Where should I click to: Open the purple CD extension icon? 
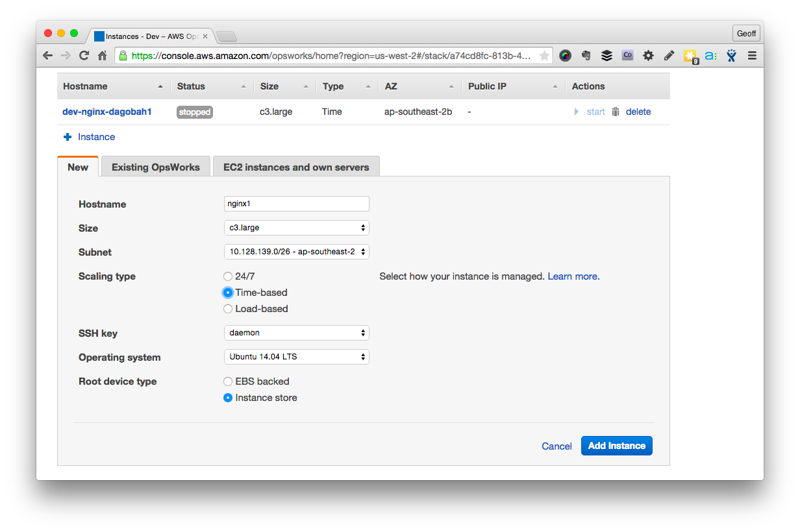pos(627,56)
